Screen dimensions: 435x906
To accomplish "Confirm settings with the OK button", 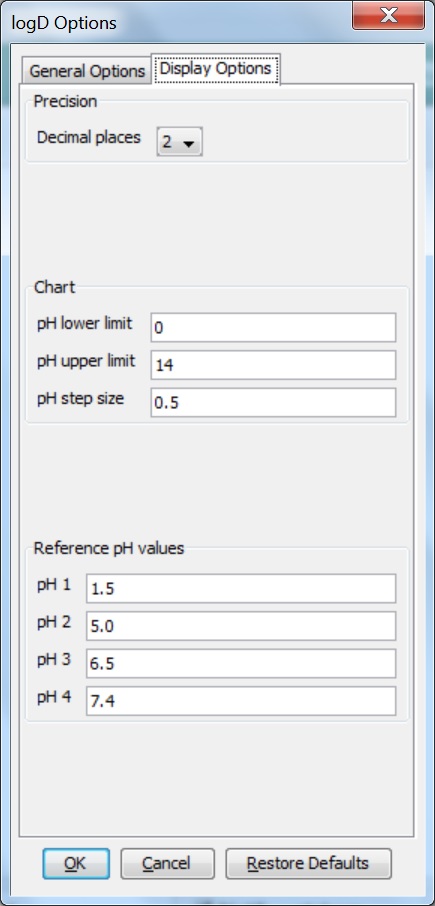I will 76,864.
